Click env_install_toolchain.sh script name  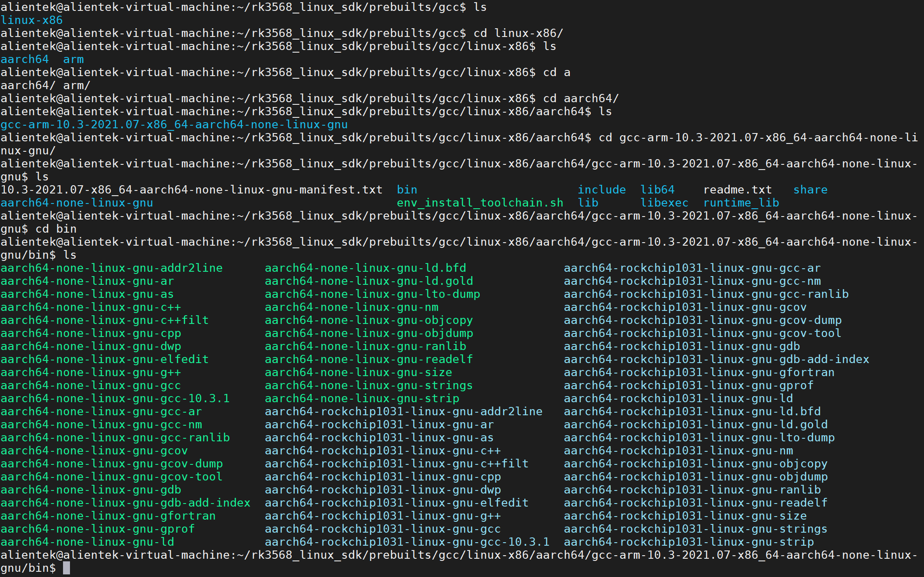click(479, 203)
